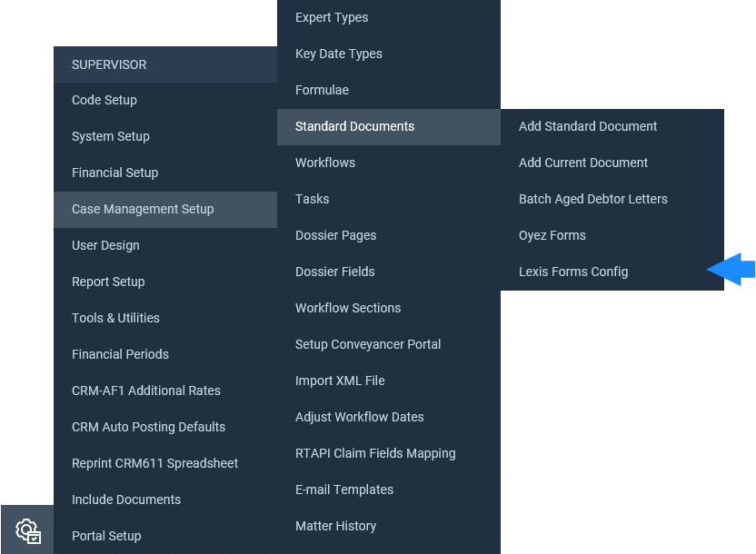Select Tools & Utilities

(165, 319)
